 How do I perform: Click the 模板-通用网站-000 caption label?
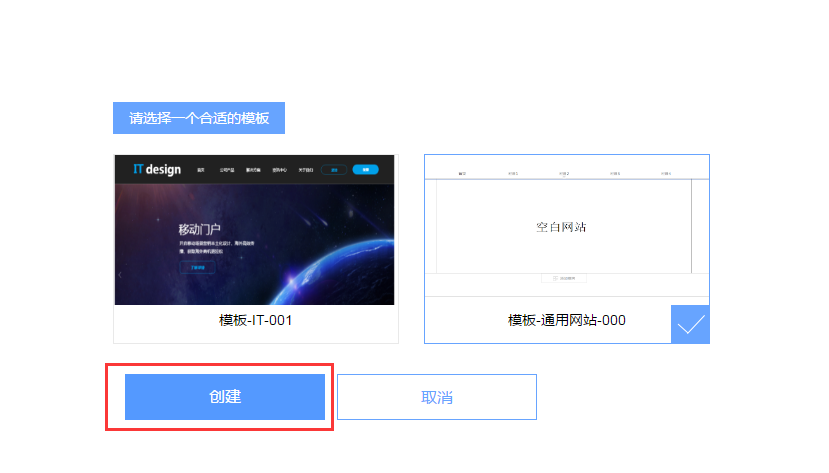point(566,320)
